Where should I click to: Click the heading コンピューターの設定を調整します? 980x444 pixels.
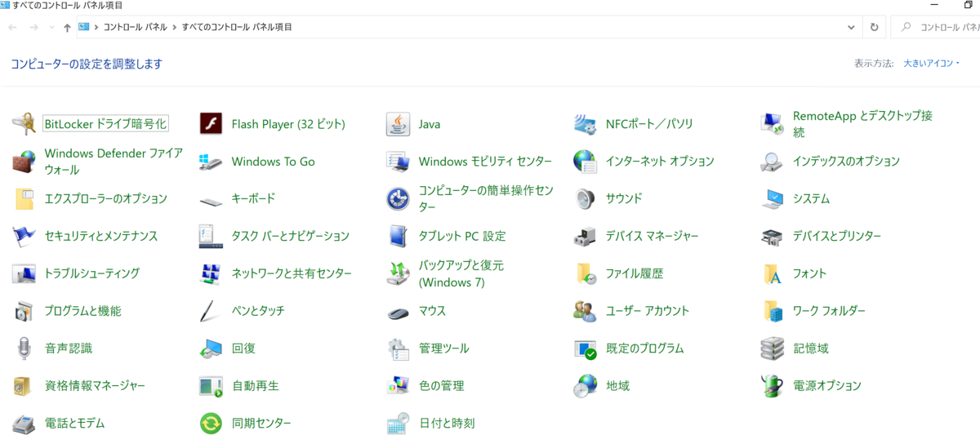pos(87,64)
